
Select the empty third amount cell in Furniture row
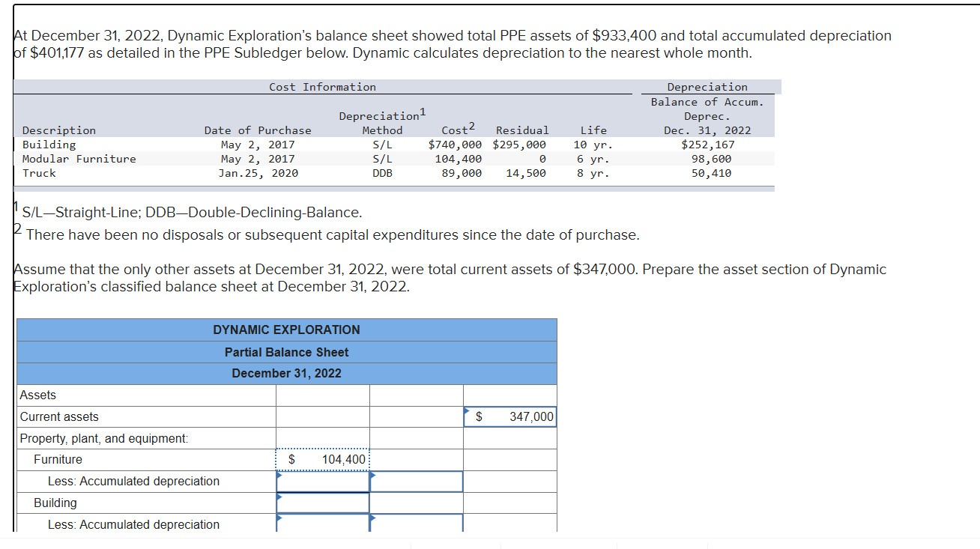[x=509, y=459]
